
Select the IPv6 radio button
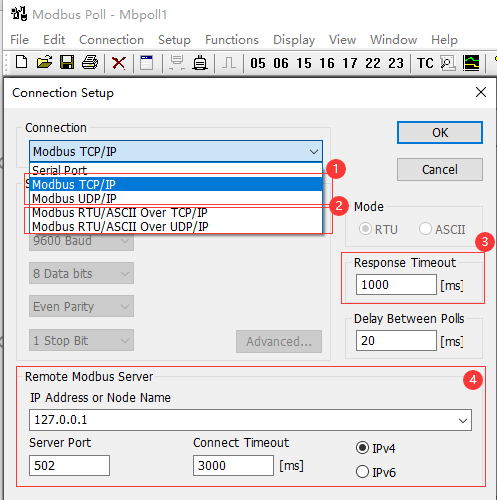(x=362, y=472)
